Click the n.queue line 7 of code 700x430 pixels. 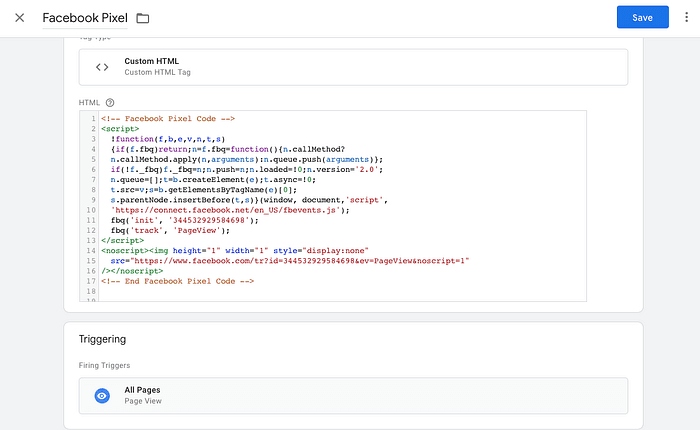[x=213, y=180]
